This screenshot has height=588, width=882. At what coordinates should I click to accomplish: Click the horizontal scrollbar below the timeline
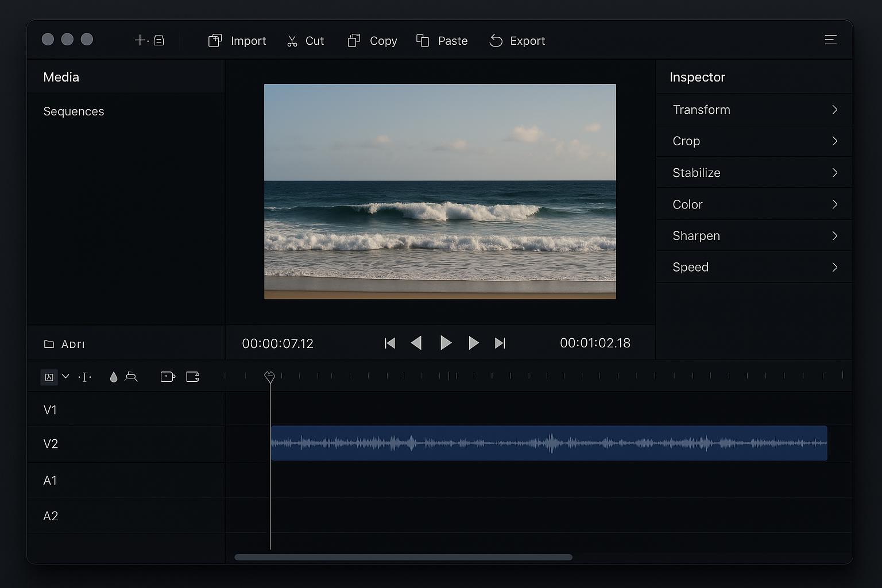click(x=403, y=556)
